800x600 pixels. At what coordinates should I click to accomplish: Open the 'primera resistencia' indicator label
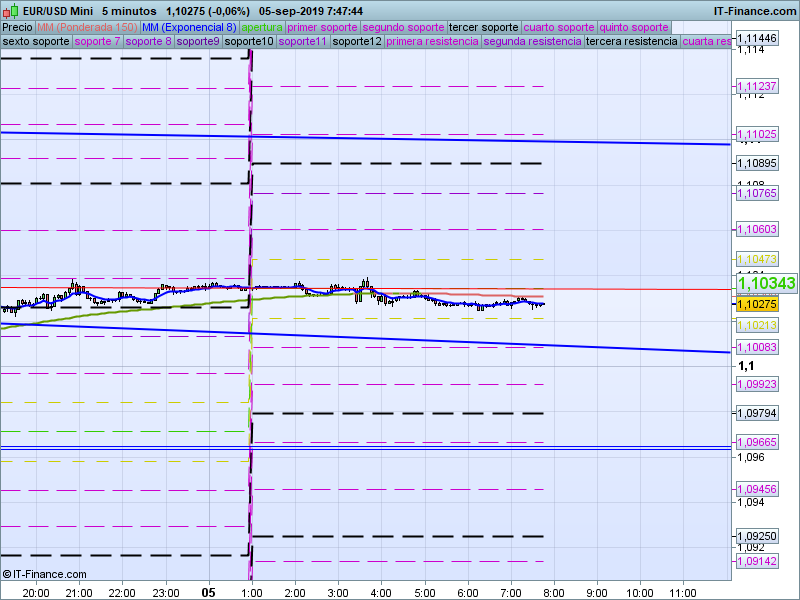coord(431,42)
